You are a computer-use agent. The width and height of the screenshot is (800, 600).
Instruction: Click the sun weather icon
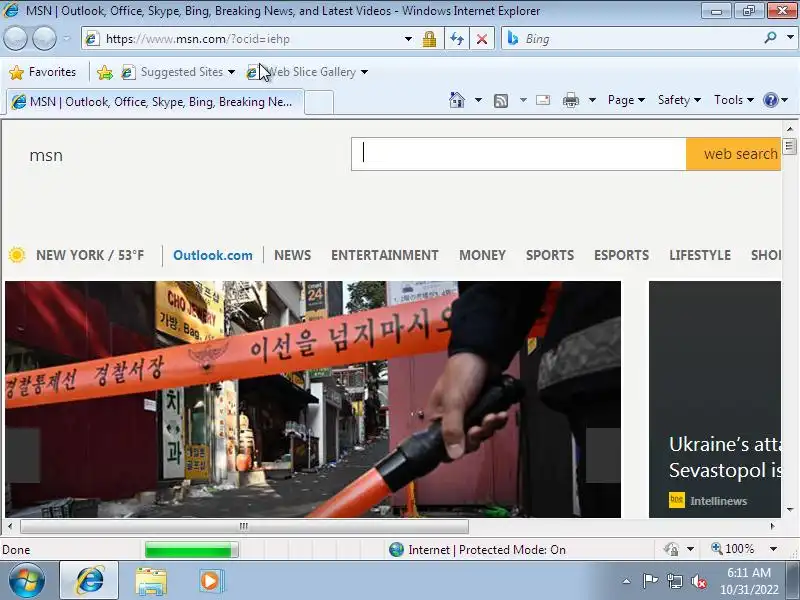(17, 255)
